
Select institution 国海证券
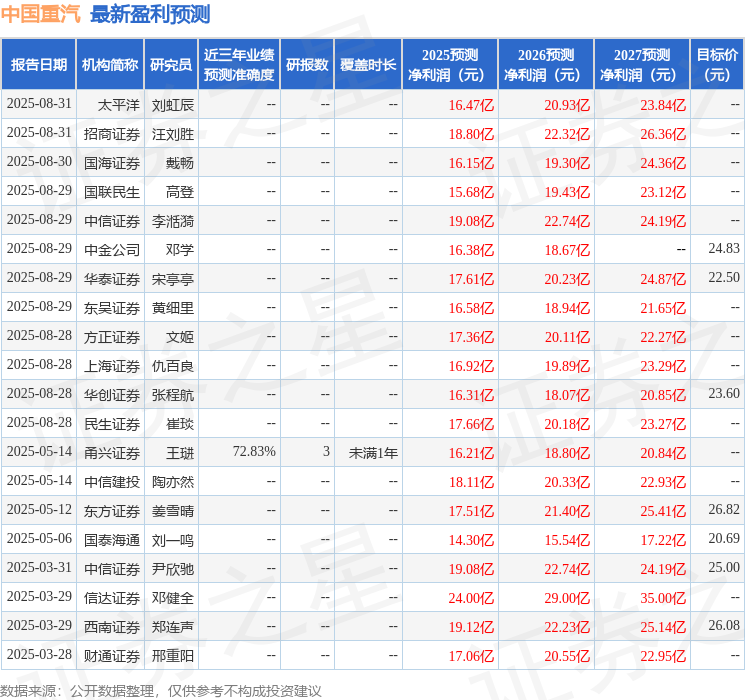(x=112, y=163)
